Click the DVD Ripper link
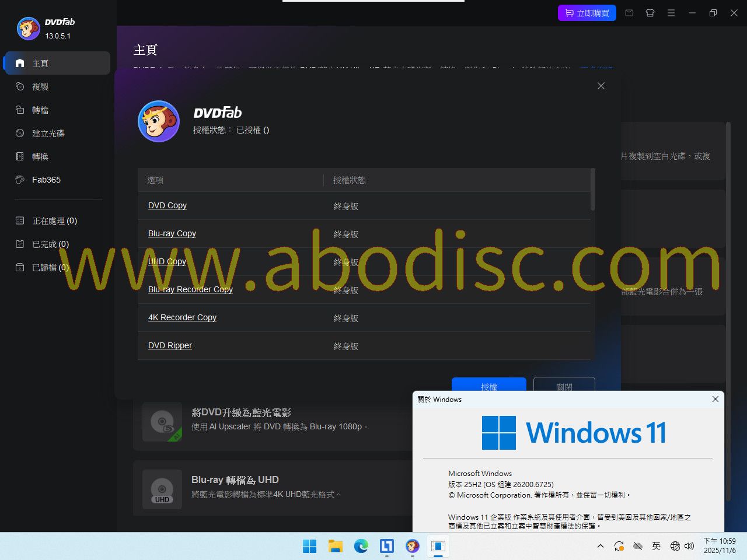Screen dimensions: 747x560 point(170,345)
